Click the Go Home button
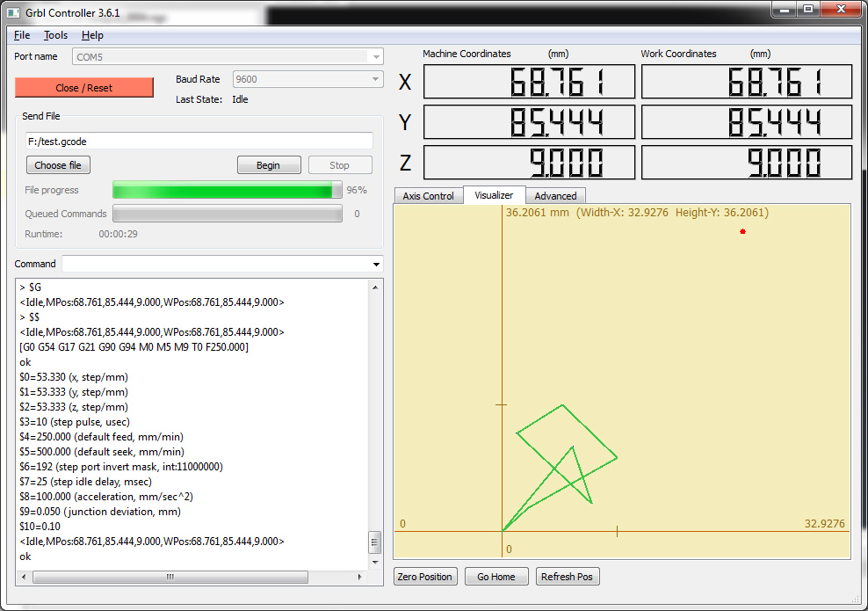 496,577
